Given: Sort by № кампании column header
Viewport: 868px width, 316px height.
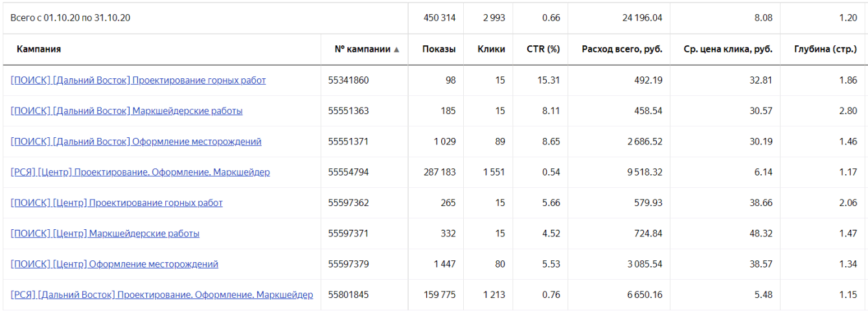Looking at the screenshot, I should point(362,49).
